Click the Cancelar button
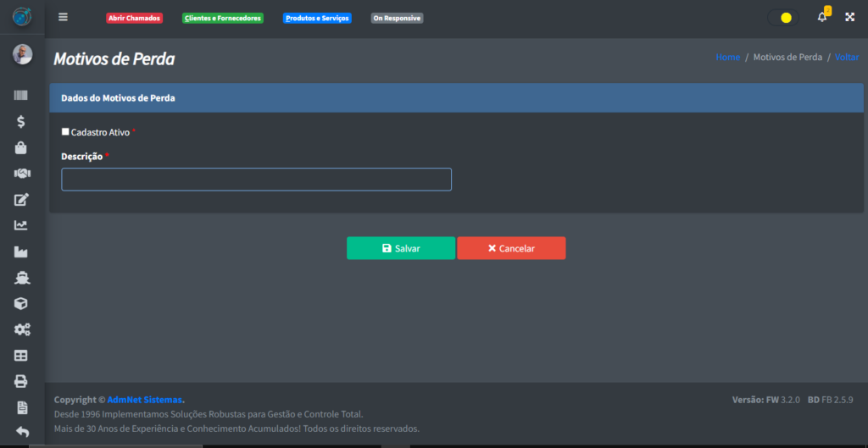868x448 pixels. pyautogui.click(x=511, y=248)
